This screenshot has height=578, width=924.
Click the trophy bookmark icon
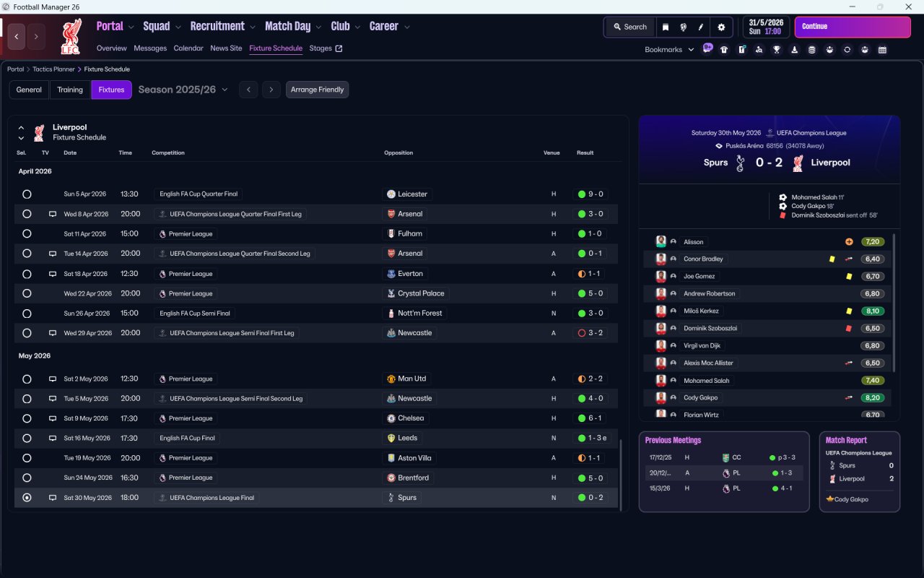point(777,50)
